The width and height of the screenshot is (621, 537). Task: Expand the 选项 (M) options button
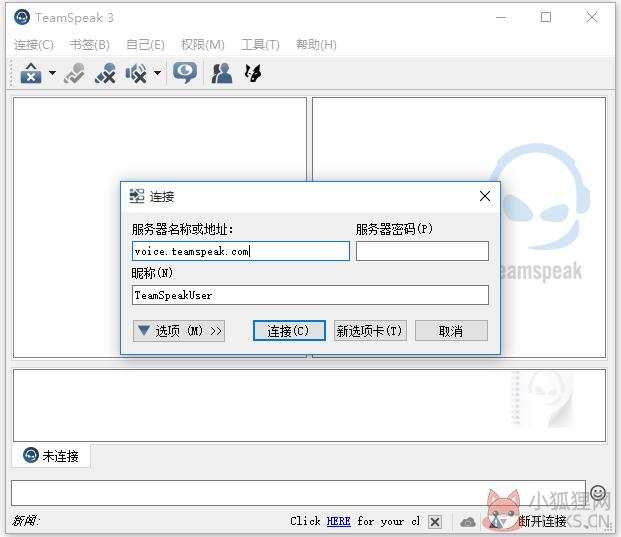point(179,331)
